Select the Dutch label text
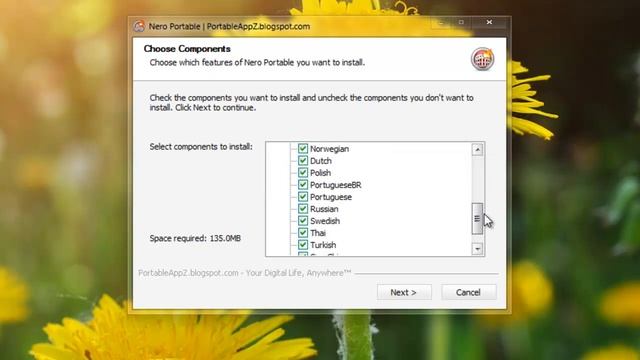The width and height of the screenshot is (640, 360). tap(321, 161)
